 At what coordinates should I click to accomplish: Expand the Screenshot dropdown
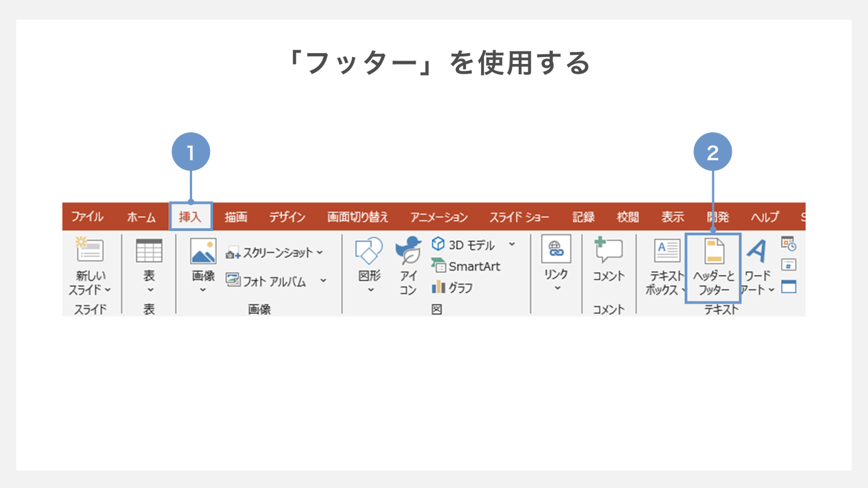[x=320, y=252]
